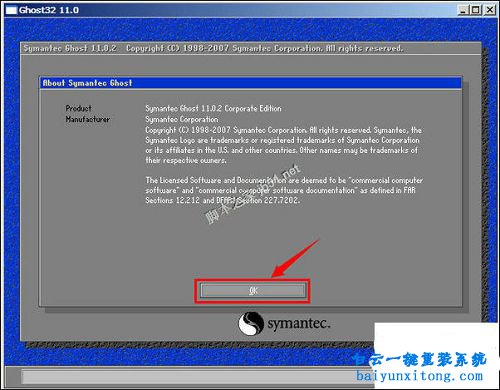The height and width of the screenshot is (390, 500).
Task: Click the Symantec Corporation manufacturer value
Action: (182, 119)
